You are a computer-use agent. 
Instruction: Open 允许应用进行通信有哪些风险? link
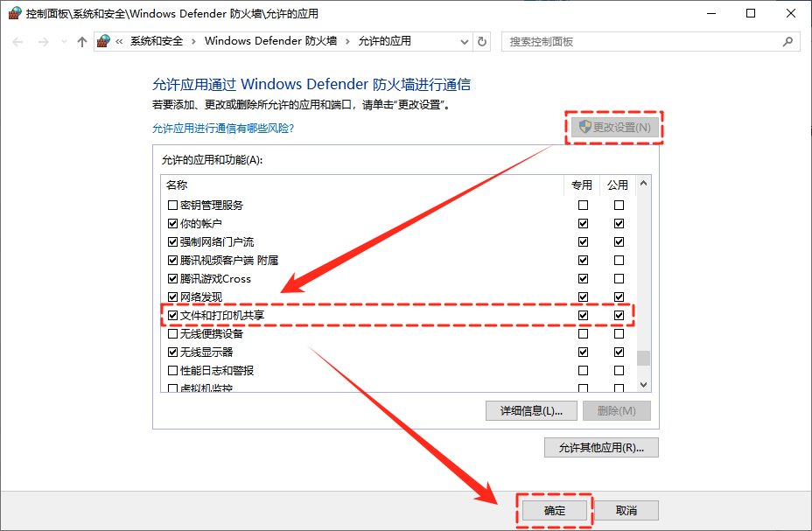pos(223,129)
